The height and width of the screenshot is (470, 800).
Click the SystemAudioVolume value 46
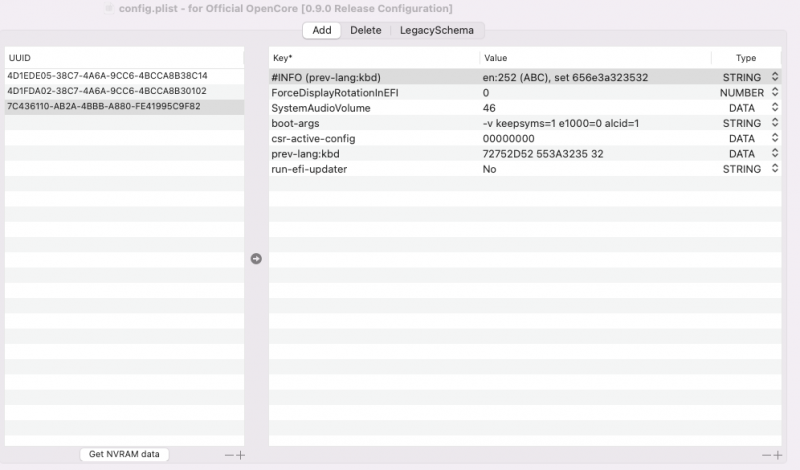coord(489,108)
